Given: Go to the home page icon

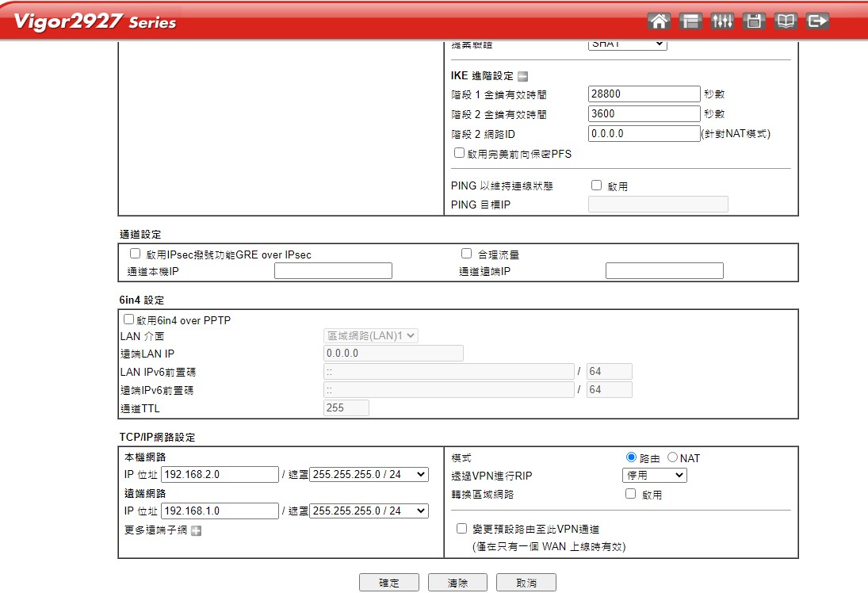Looking at the screenshot, I should tap(658, 21).
